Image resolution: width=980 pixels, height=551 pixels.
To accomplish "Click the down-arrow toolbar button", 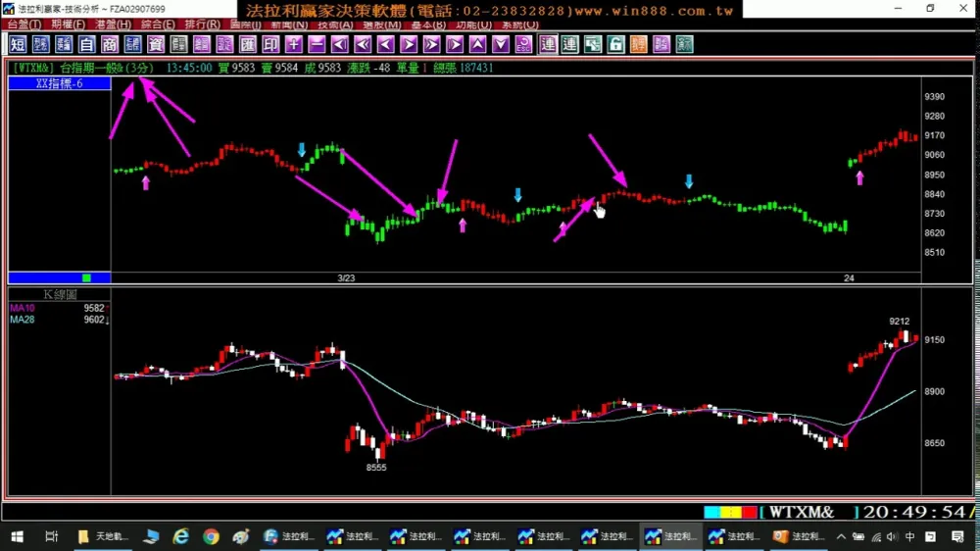I will point(501,44).
